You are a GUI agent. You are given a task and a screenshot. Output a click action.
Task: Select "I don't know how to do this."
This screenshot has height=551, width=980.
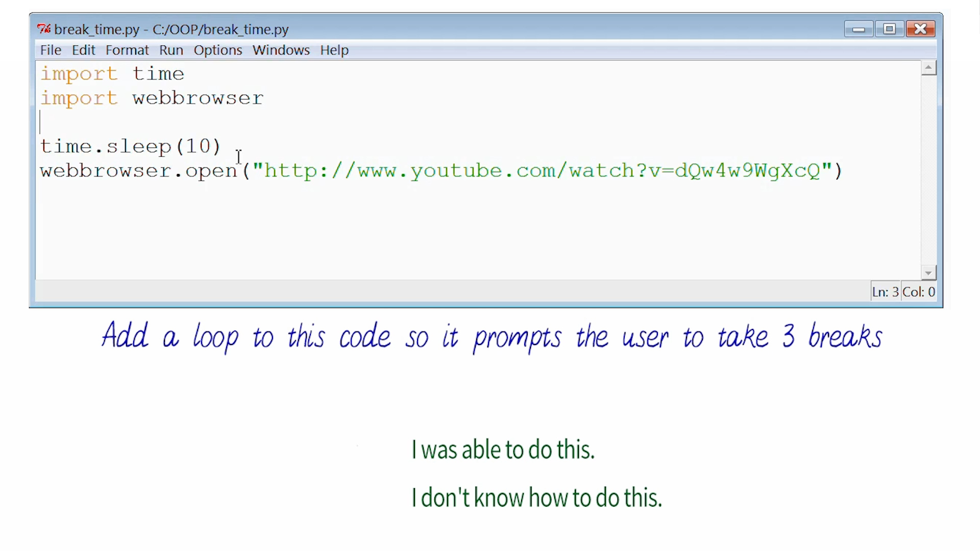536,497
